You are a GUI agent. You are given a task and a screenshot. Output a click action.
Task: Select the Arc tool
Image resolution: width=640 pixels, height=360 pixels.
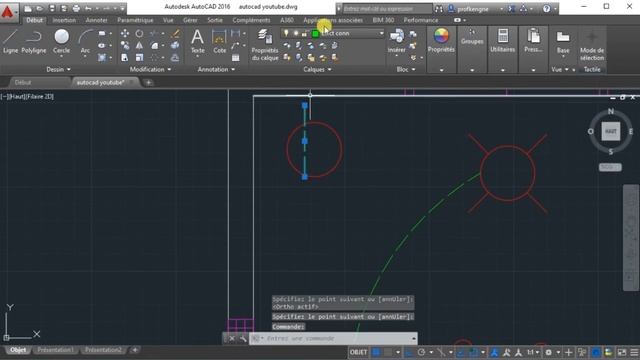(85, 42)
